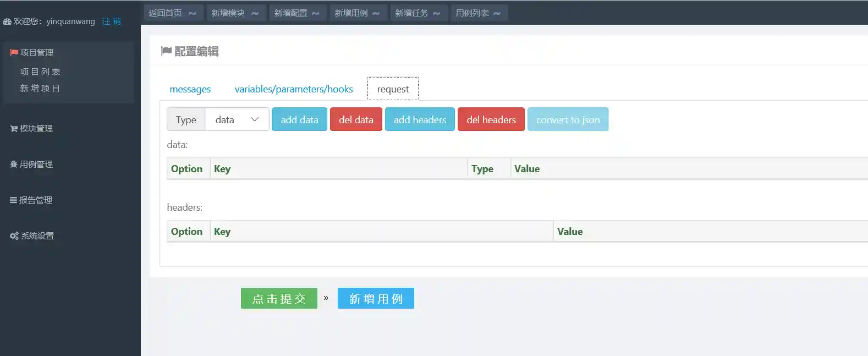Expand the 系统设置 sidebar section
The width and height of the screenshot is (868, 356).
pos(37,236)
